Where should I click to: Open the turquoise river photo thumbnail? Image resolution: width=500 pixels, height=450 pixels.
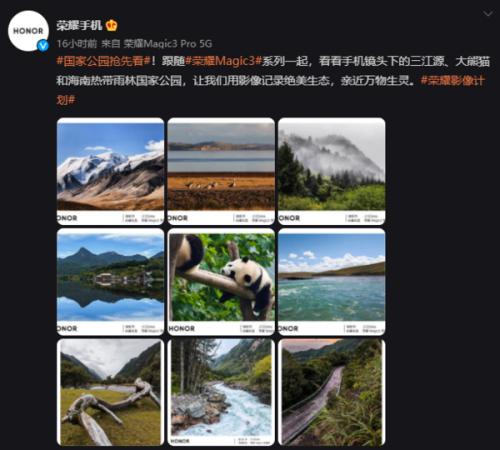[332, 282]
